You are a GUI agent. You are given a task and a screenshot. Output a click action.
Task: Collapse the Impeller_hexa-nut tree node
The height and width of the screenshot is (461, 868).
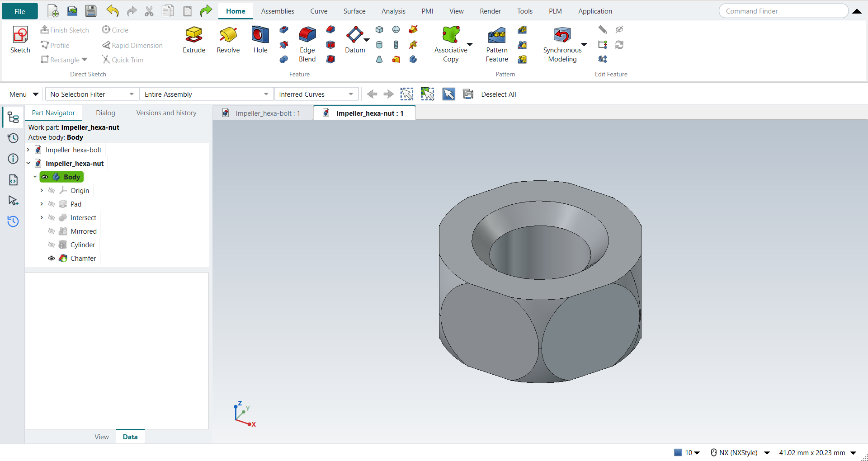(28, 163)
